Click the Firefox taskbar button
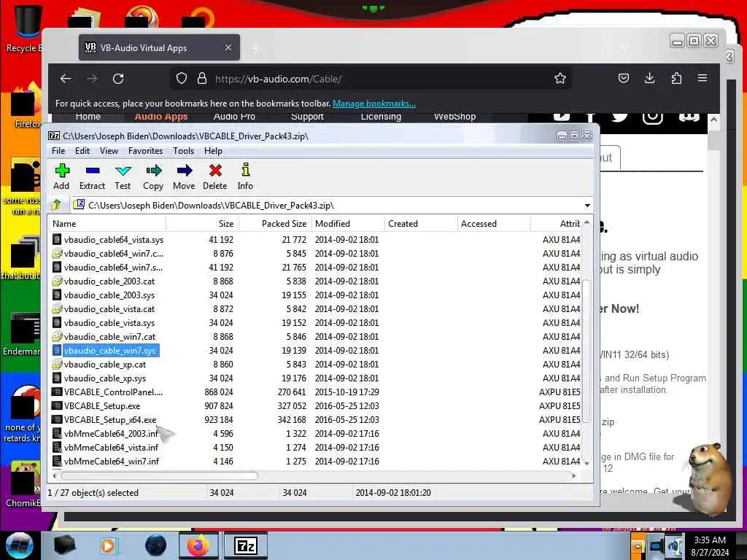Viewport: 747px width, 560px height. pos(198,545)
